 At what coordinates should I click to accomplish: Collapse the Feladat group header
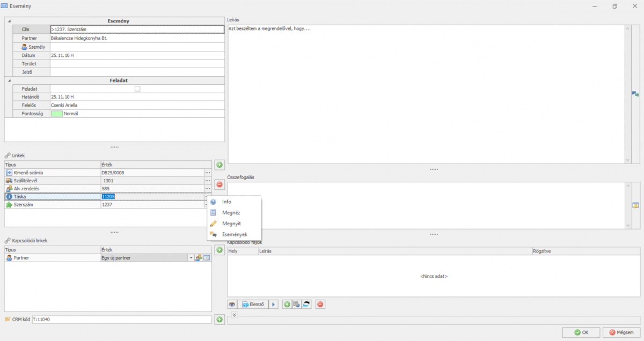tap(10, 80)
